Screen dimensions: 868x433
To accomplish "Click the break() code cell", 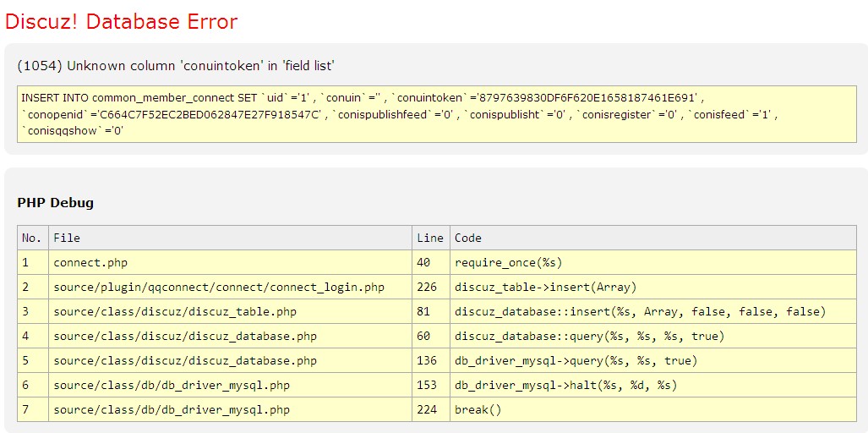I will (x=478, y=410).
